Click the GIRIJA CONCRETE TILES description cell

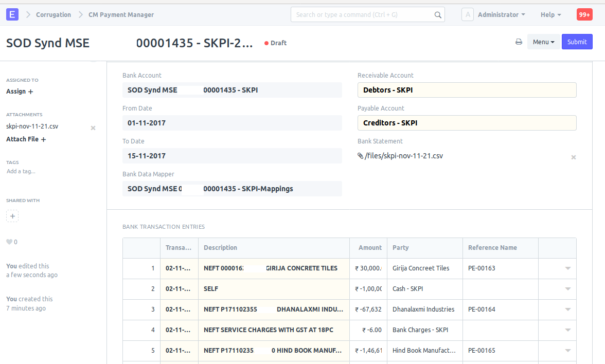(274, 268)
